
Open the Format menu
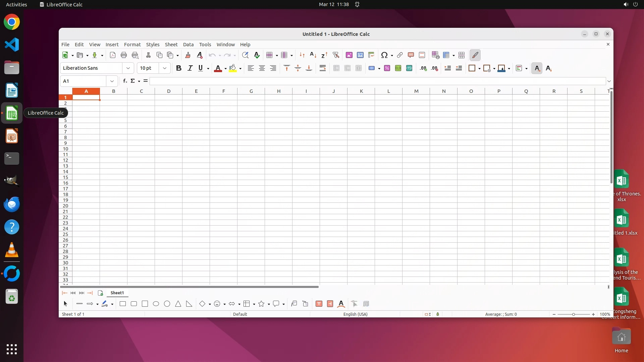coord(132,45)
